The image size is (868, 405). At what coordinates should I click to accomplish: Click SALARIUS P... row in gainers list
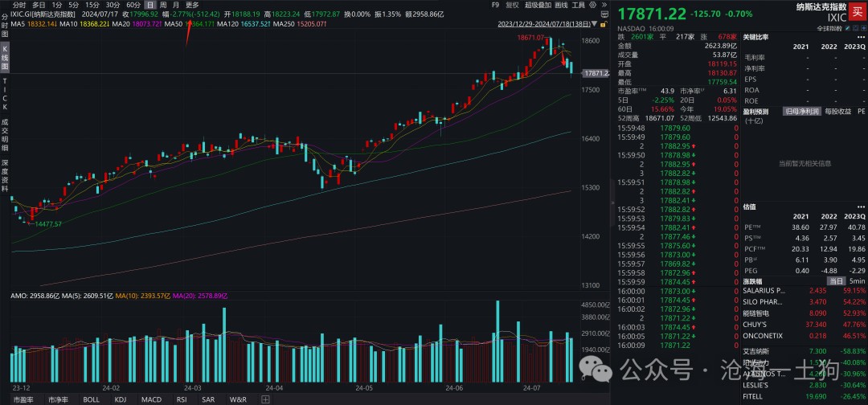[804, 290]
